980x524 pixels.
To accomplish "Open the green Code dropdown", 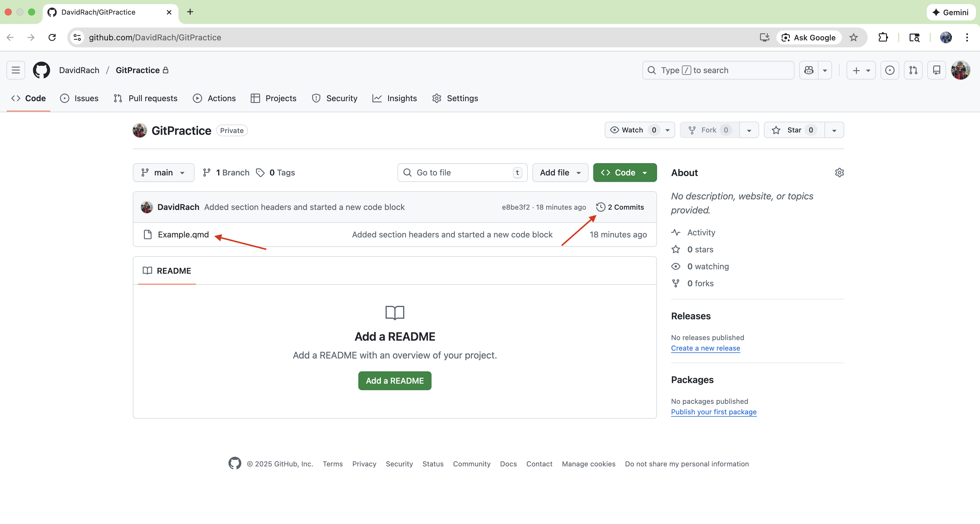I will pos(625,173).
